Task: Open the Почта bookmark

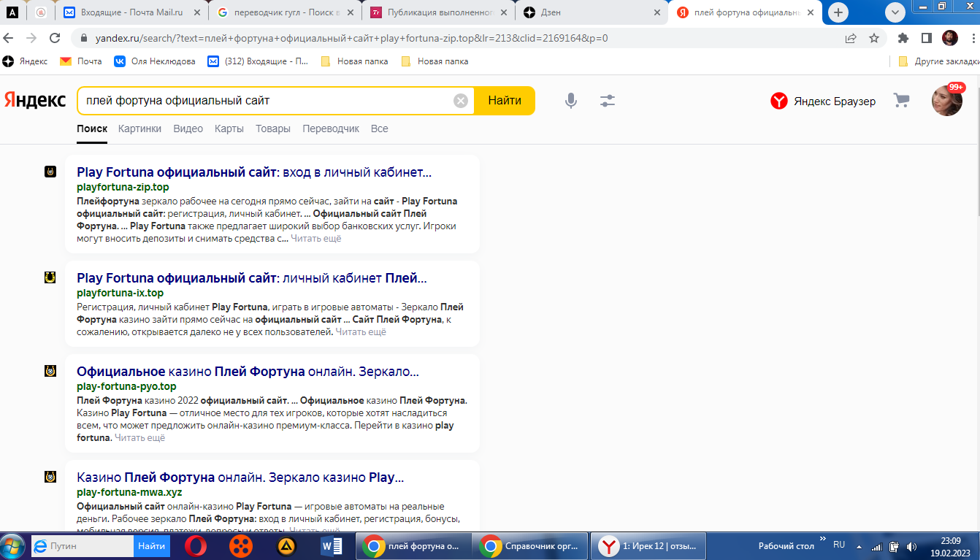Action: (81, 61)
